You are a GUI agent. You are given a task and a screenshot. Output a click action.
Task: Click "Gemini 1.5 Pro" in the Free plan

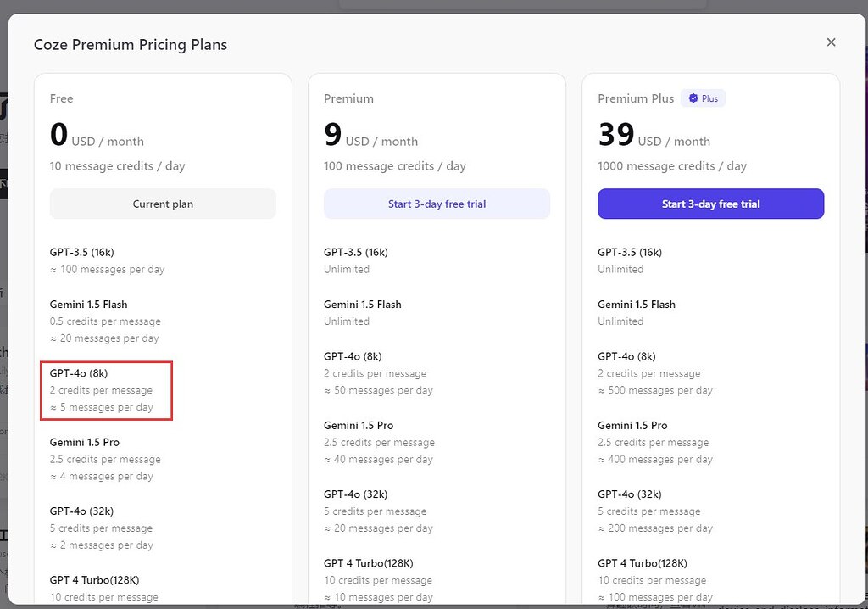pyautogui.click(x=85, y=442)
